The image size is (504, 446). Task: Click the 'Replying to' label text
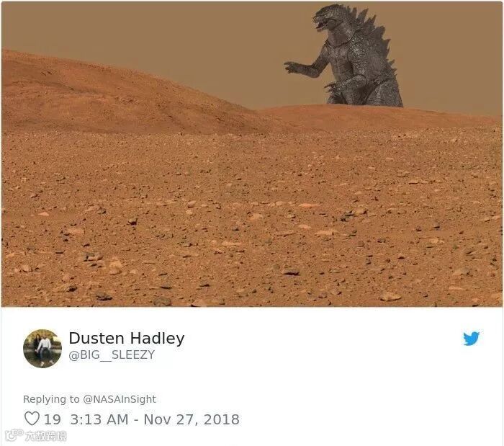click(x=51, y=399)
